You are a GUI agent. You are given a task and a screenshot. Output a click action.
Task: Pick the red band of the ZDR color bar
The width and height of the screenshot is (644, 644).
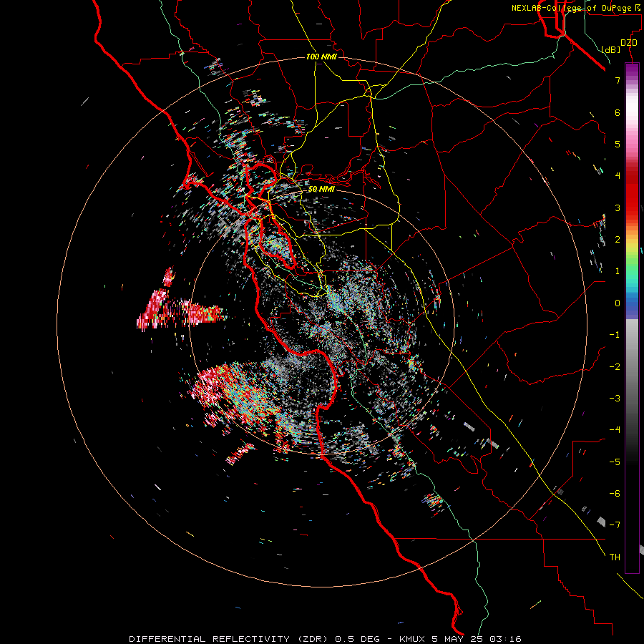pos(632,197)
